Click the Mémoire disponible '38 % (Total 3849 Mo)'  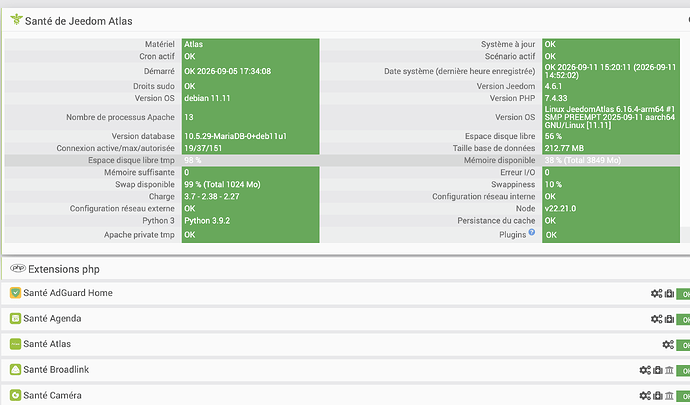[x=583, y=160]
